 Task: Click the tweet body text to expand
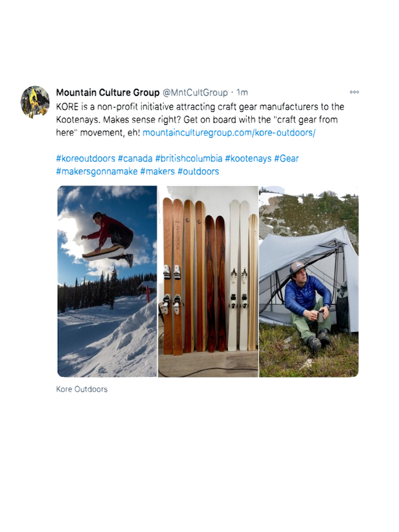(200, 119)
